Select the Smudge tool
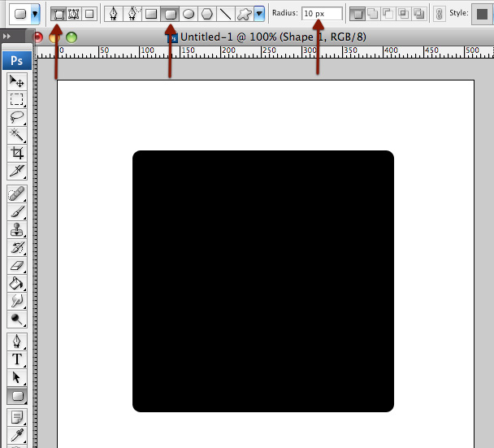Image resolution: width=494 pixels, height=448 pixels. [x=17, y=302]
